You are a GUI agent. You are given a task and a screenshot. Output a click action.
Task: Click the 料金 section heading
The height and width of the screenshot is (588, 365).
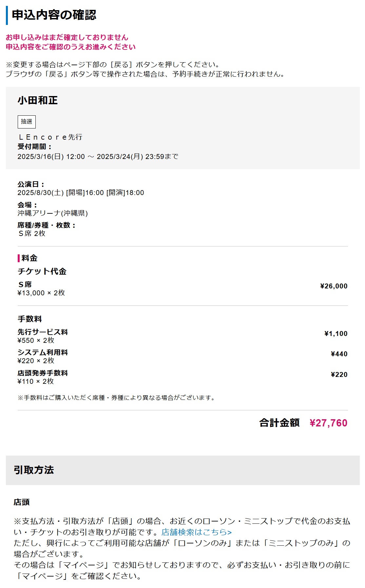29,258
